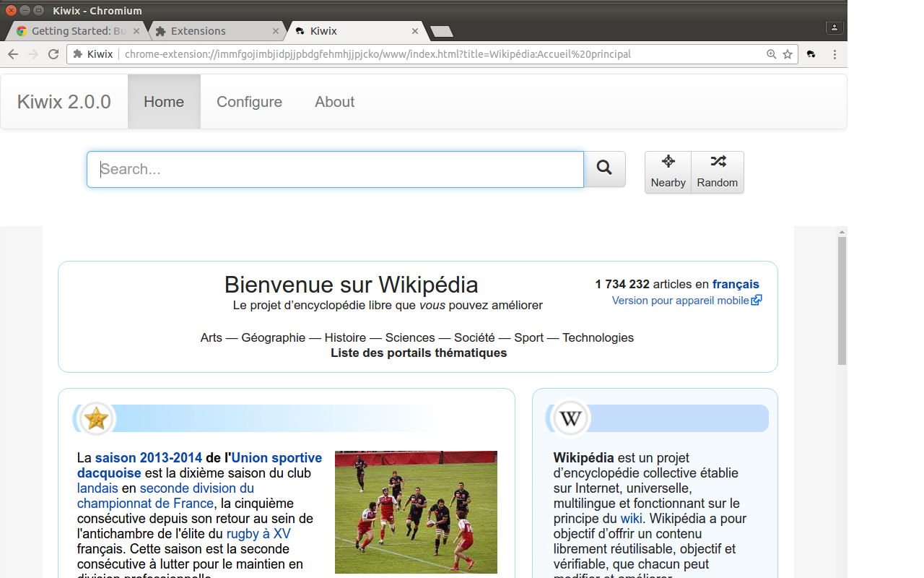Open the Technologies portal link
Image resolution: width=924 pixels, height=578 pixels.
598,337
